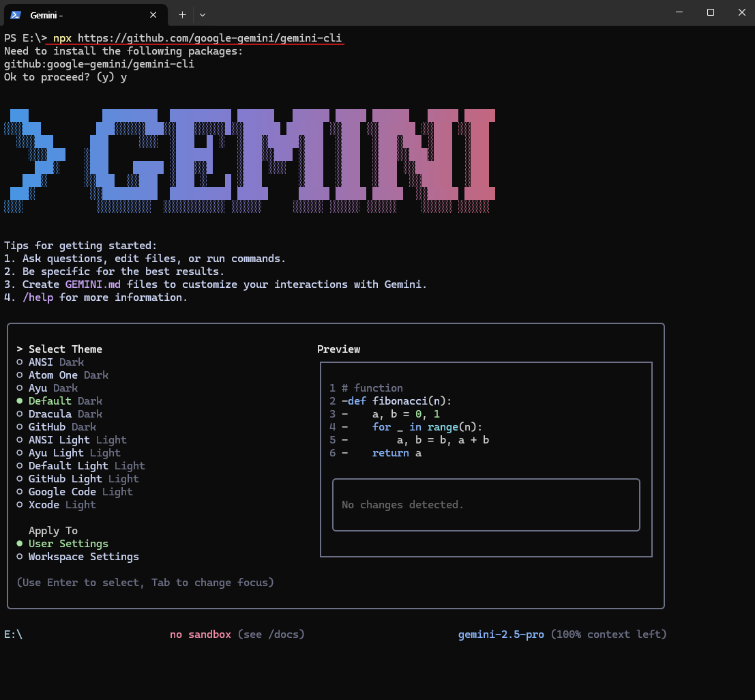This screenshot has height=700, width=755.
Task: Click the '100% context left' indicator
Action: (x=608, y=635)
